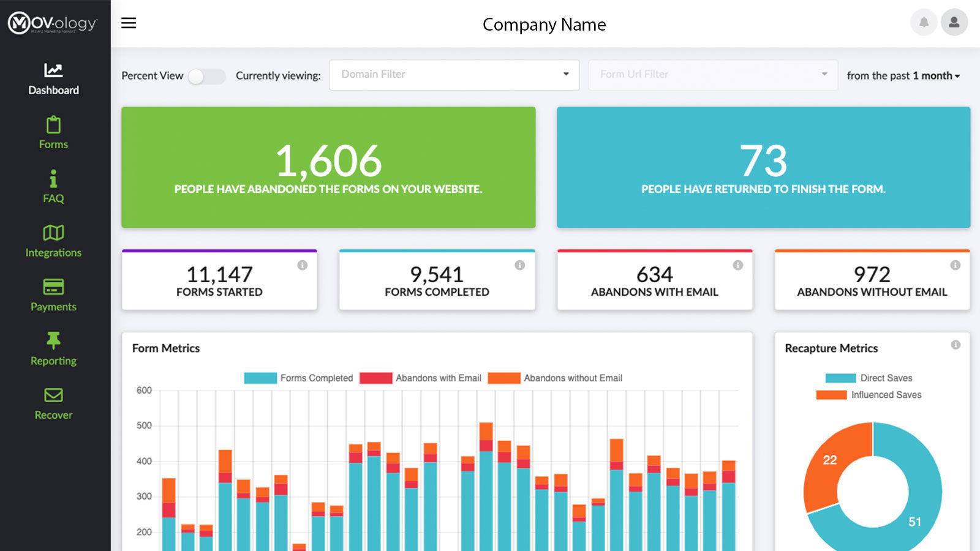Open the user profile icon
Image resolution: width=980 pixels, height=551 pixels.
[953, 23]
